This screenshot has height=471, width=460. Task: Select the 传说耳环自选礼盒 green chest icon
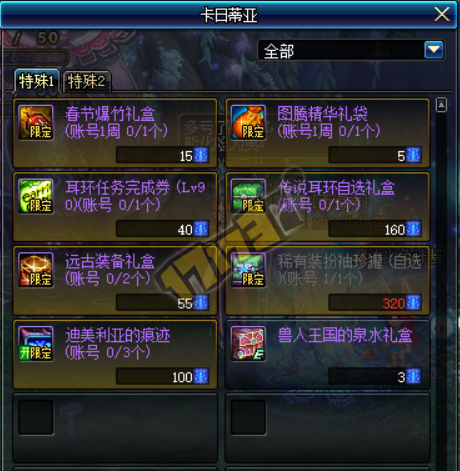pyautogui.click(x=248, y=196)
